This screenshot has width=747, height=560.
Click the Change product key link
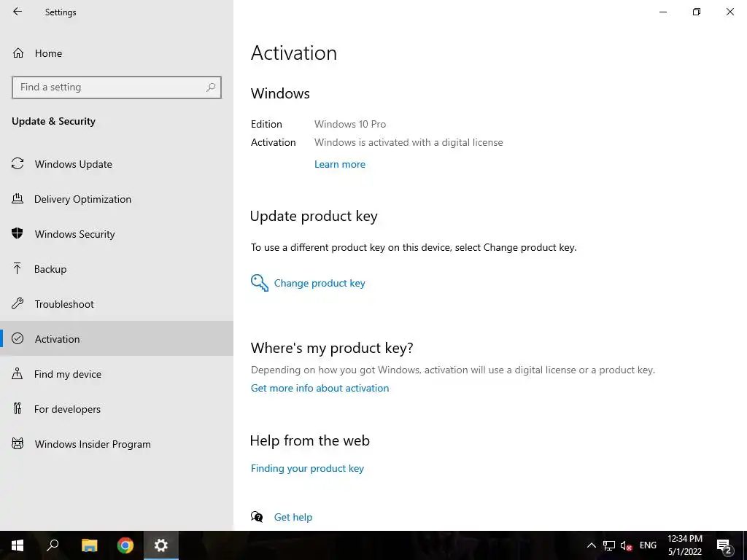click(320, 283)
